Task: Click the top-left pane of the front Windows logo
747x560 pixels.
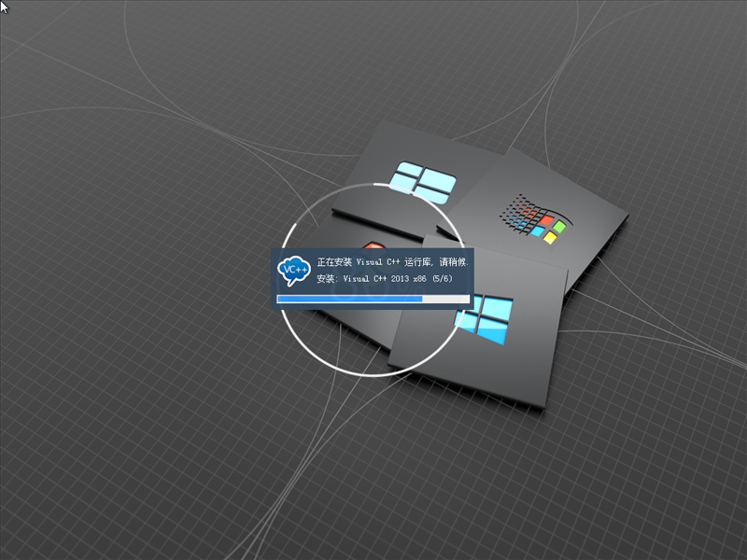Action: (x=477, y=306)
